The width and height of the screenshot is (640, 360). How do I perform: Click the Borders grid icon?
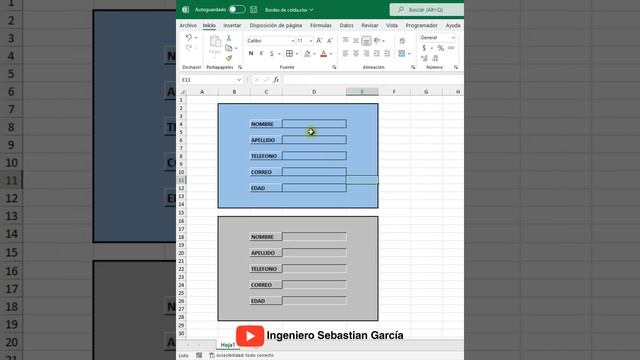(x=289, y=53)
